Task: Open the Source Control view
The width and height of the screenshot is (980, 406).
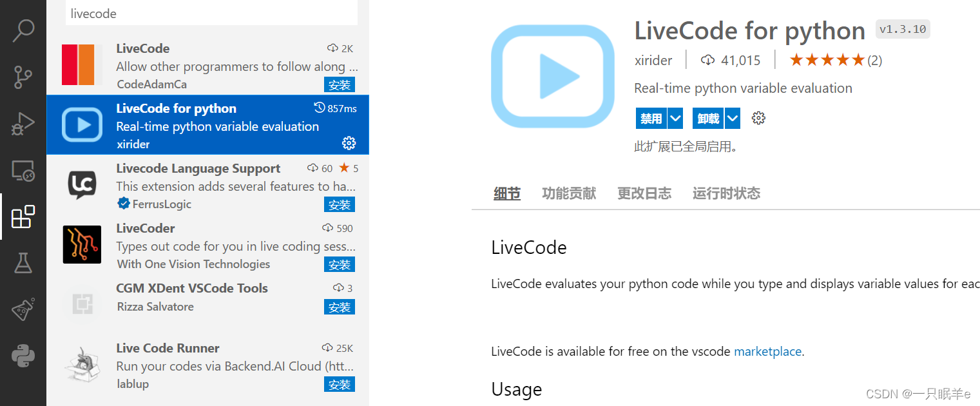Action: (x=23, y=77)
